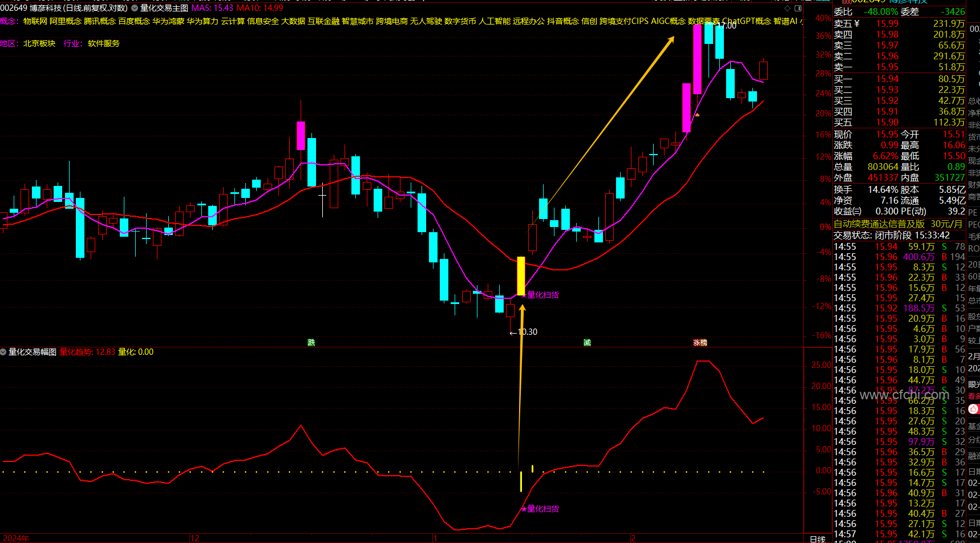Click the 腾讯概念 concept tag

point(100,21)
